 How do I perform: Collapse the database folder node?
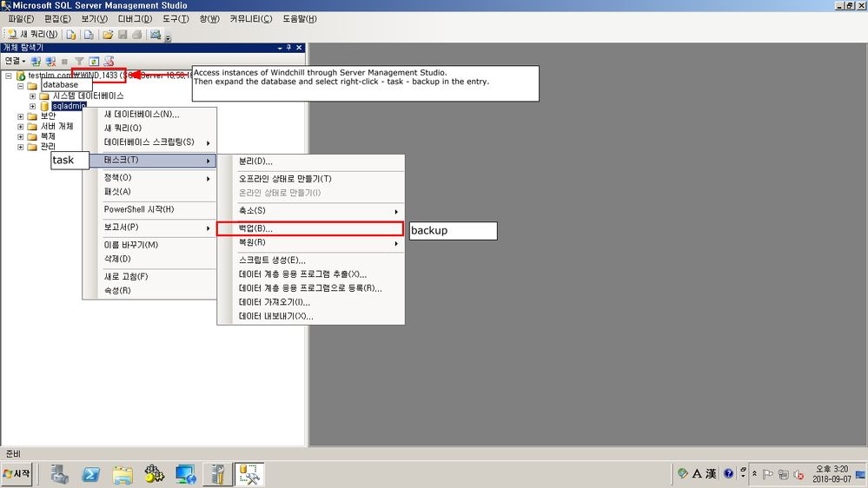point(21,86)
